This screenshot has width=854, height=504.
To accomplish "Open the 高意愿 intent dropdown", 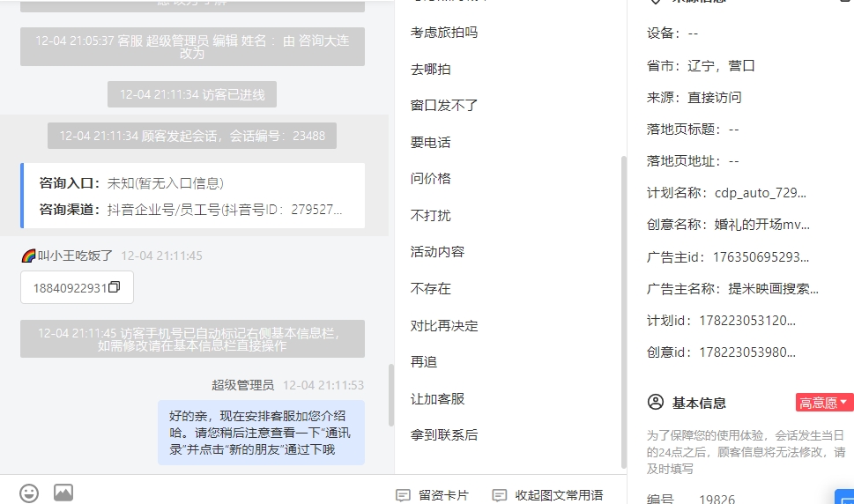I will pos(824,402).
